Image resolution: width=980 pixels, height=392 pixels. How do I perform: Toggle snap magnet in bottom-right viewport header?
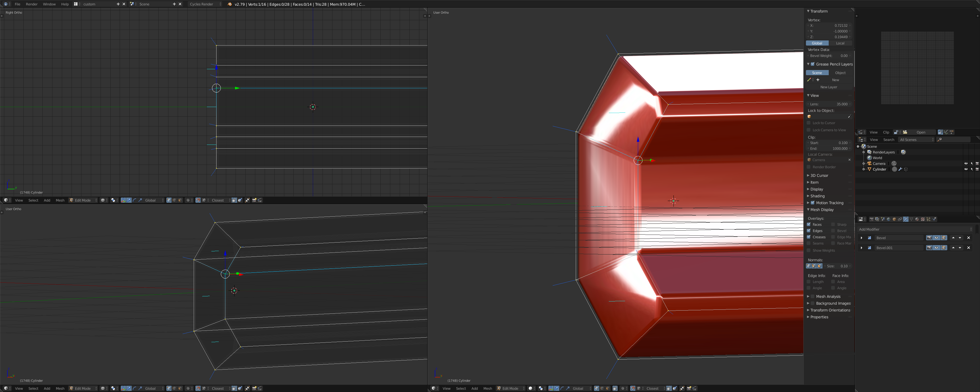point(633,388)
